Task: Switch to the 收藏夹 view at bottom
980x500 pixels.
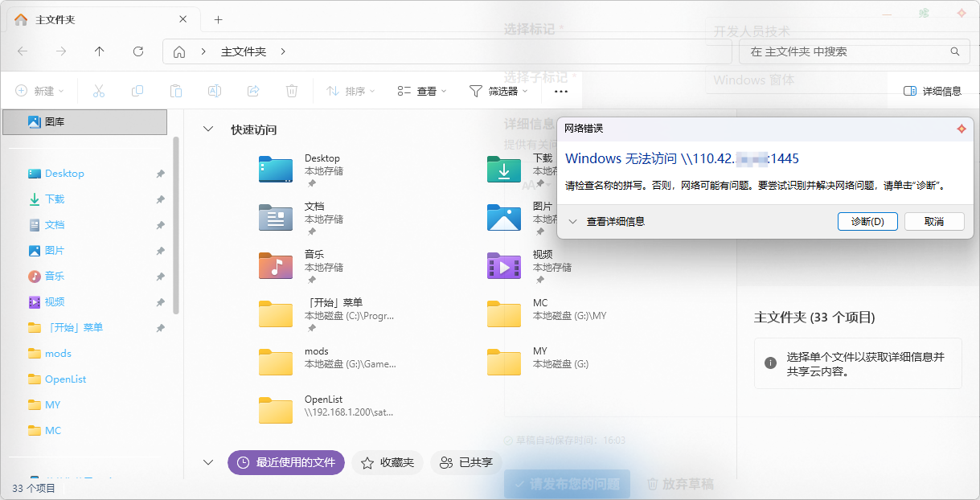Action: 387,462
